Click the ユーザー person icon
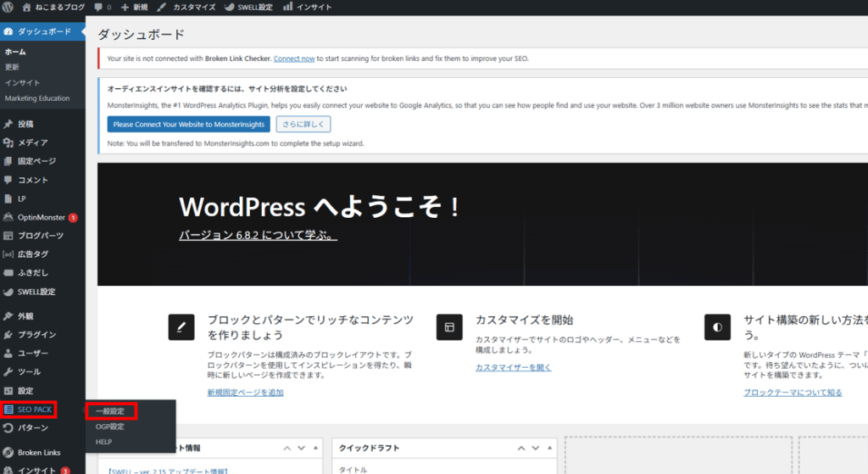This screenshot has width=868, height=474. (8, 354)
